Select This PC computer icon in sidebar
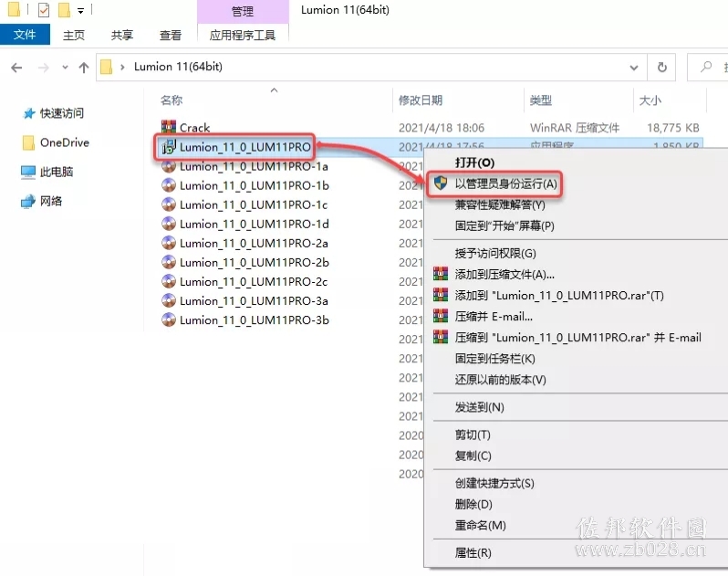728x576 pixels. pyautogui.click(x=28, y=172)
